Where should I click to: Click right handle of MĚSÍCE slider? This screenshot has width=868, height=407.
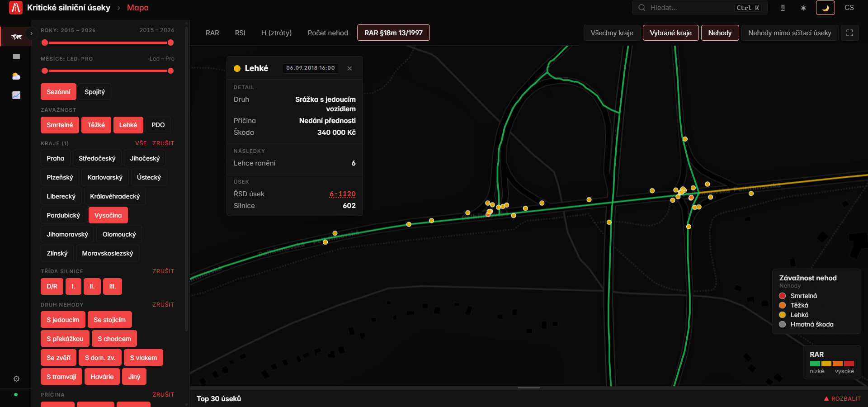pyautogui.click(x=170, y=71)
